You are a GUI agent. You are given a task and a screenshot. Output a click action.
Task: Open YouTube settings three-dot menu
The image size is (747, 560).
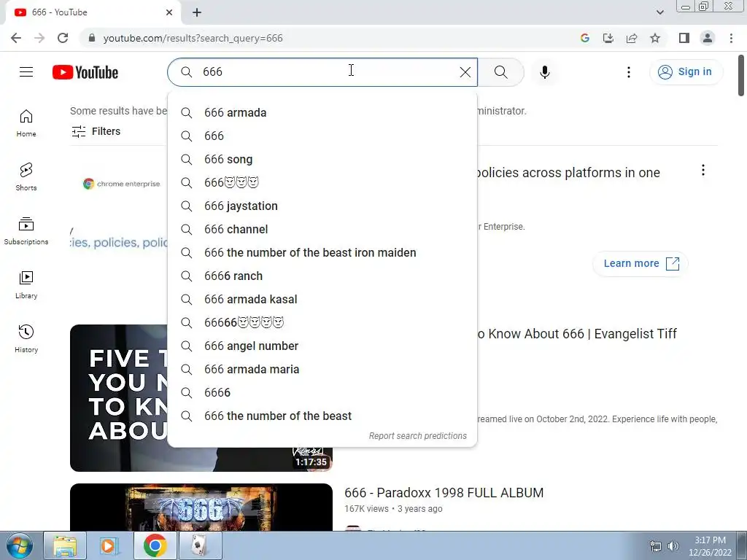(629, 72)
